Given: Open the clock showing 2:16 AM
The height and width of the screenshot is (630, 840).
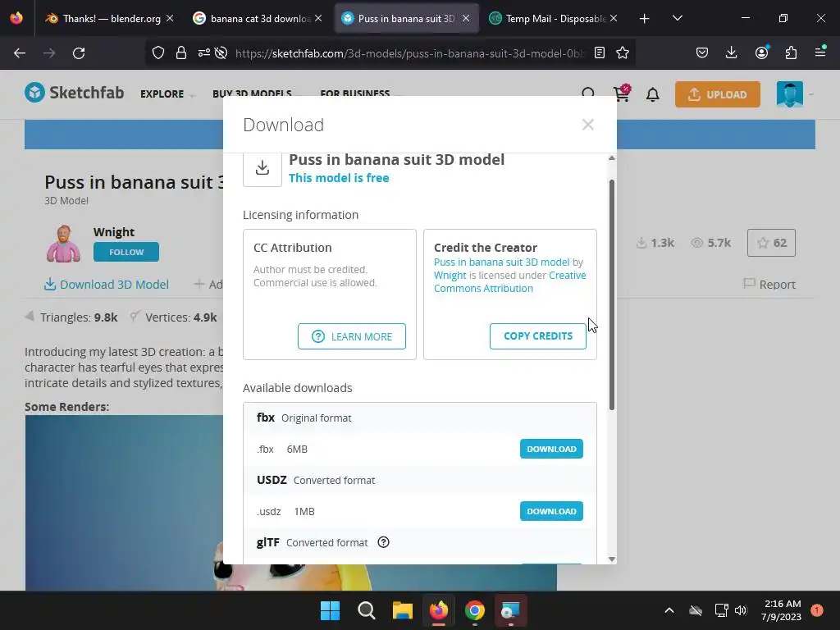Looking at the screenshot, I should pyautogui.click(x=782, y=610).
